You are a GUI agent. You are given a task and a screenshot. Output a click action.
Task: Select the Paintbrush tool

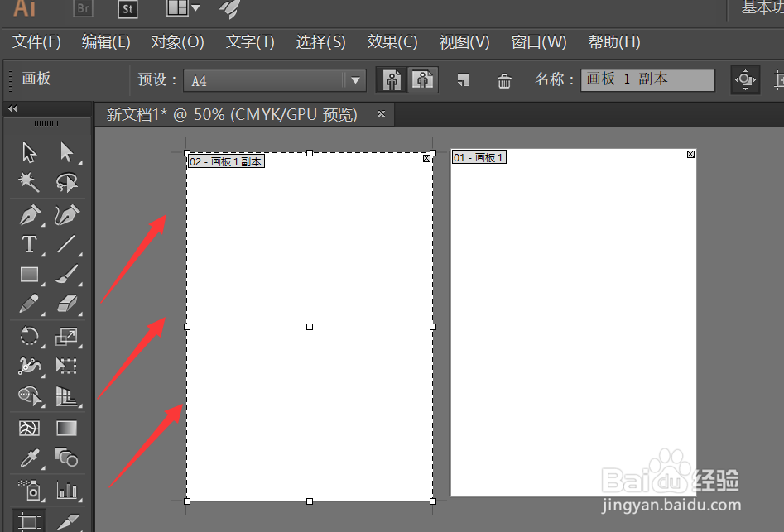coord(66,274)
